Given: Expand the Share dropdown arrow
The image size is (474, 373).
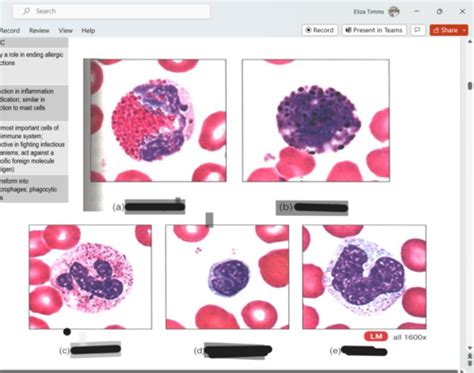Looking at the screenshot, I should pyautogui.click(x=465, y=30).
